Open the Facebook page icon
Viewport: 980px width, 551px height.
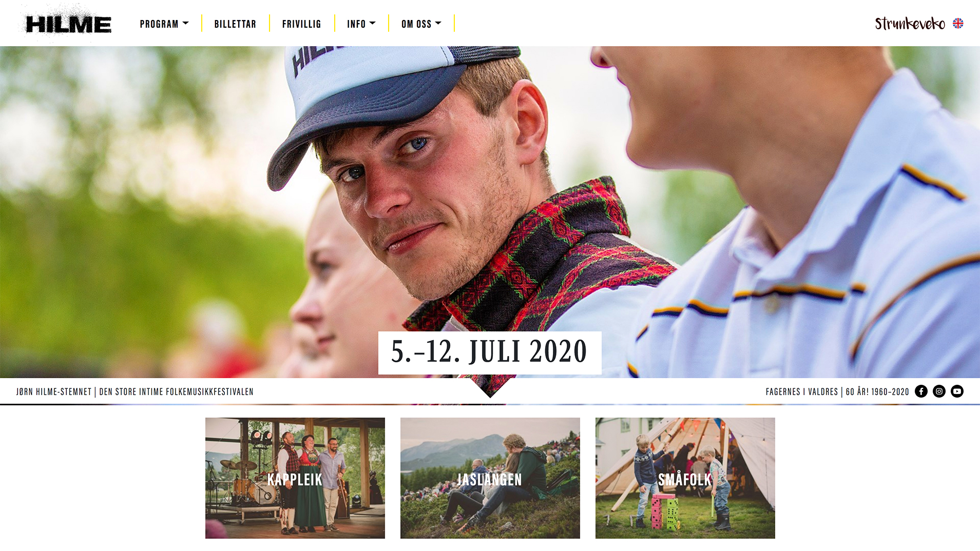point(921,391)
